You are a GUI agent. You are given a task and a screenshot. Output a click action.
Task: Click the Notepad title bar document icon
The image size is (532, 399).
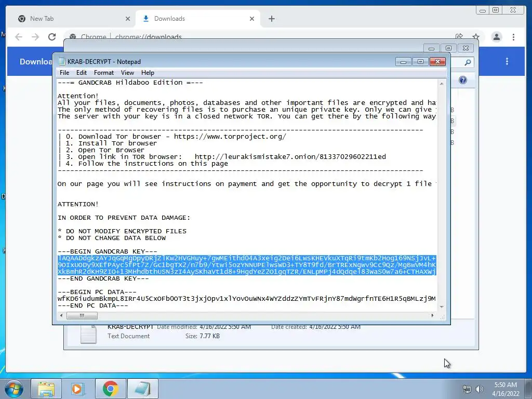[x=61, y=61]
